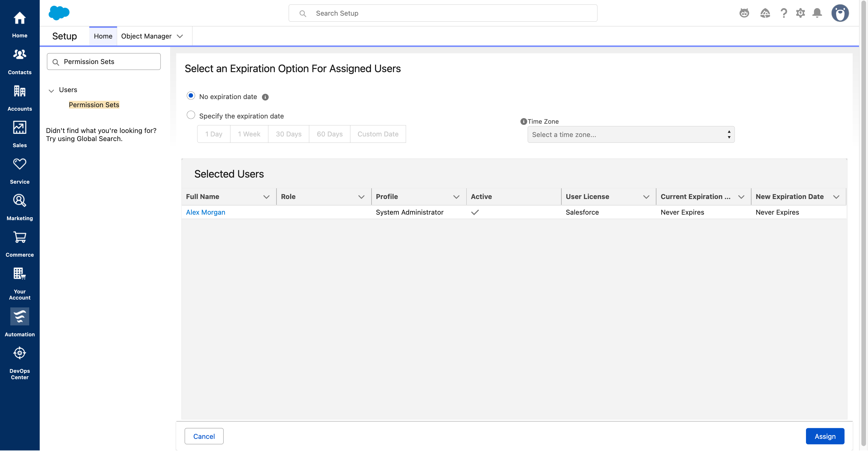Screen dimensions: 868x451
Task: Click the Quick Find Permission Sets field
Action: click(x=103, y=62)
